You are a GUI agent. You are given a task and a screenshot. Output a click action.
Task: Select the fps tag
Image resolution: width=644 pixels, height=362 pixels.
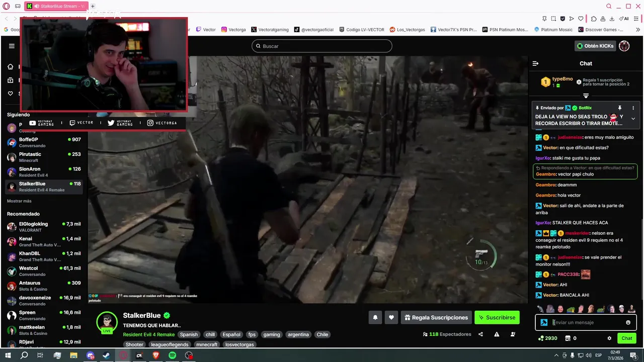point(252,334)
